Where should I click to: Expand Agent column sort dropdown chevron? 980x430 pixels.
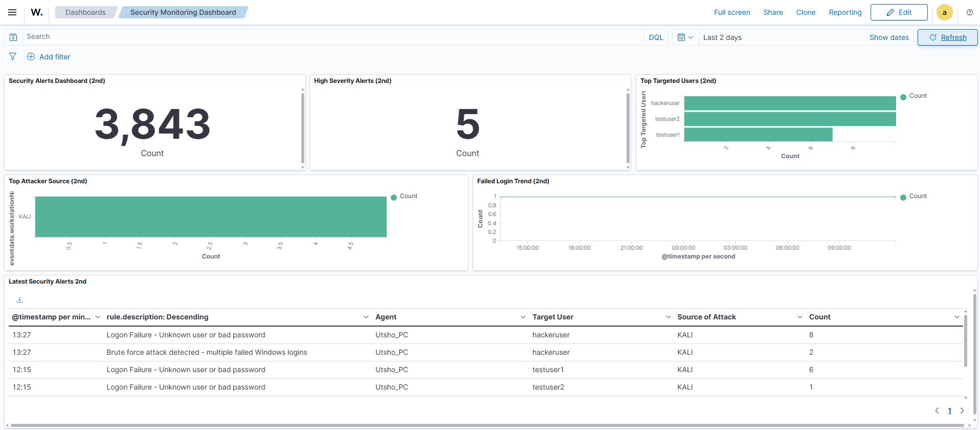pyautogui.click(x=523, y=317)
